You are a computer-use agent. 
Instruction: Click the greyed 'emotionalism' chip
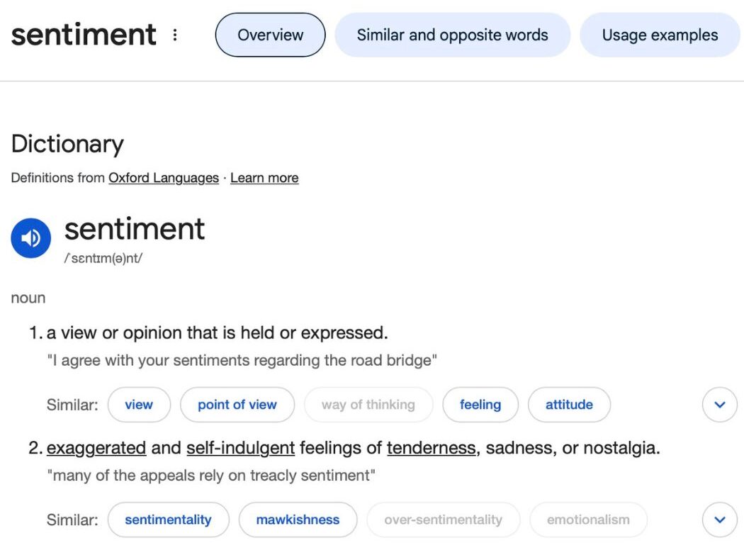pos(588,520)
